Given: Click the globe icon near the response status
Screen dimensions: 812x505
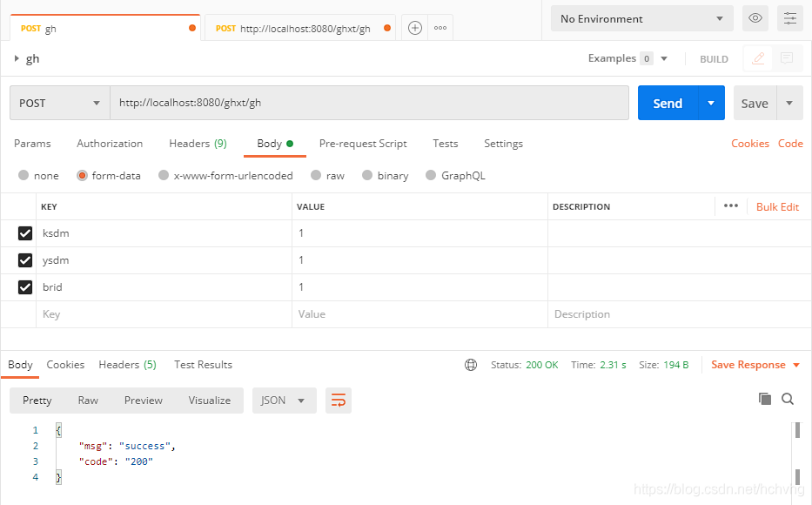Looking at the screenshot, I should 471,365.
